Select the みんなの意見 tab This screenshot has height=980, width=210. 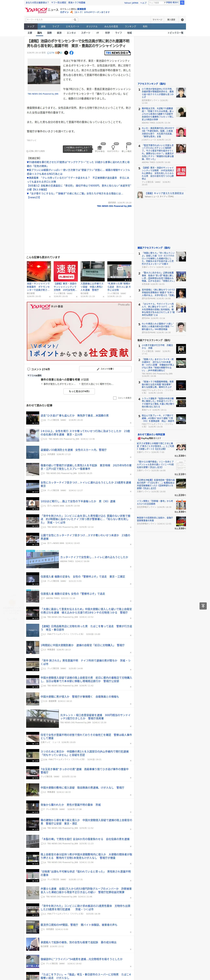click(111, 27)
